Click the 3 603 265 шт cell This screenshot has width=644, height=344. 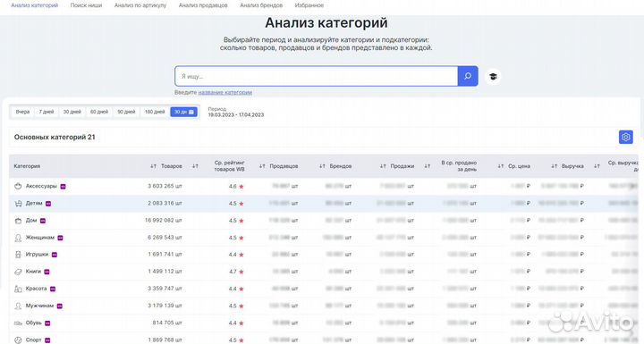165,186
